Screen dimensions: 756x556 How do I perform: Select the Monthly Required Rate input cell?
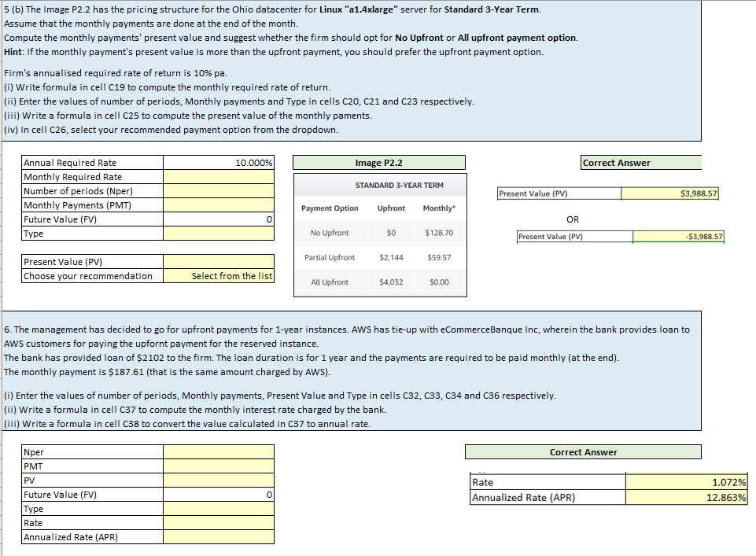point(218,176)
